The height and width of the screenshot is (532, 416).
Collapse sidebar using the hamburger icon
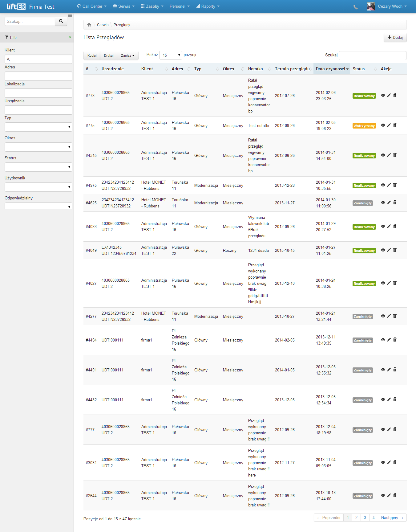point(70,15)
